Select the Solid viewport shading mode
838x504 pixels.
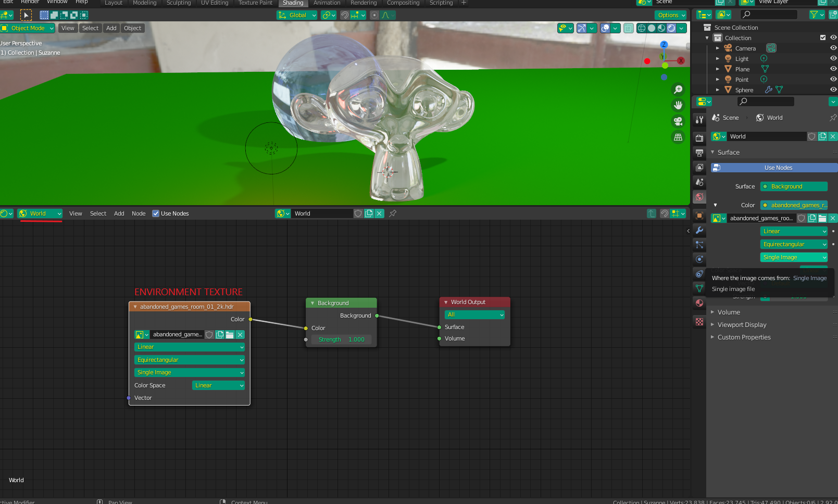pos(652,28)
